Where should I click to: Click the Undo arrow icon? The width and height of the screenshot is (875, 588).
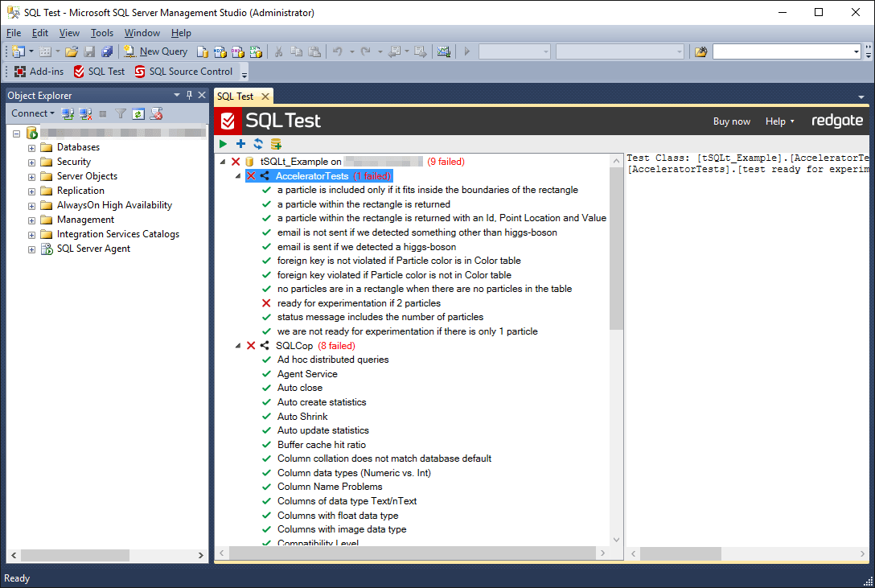tap(337, 51)
